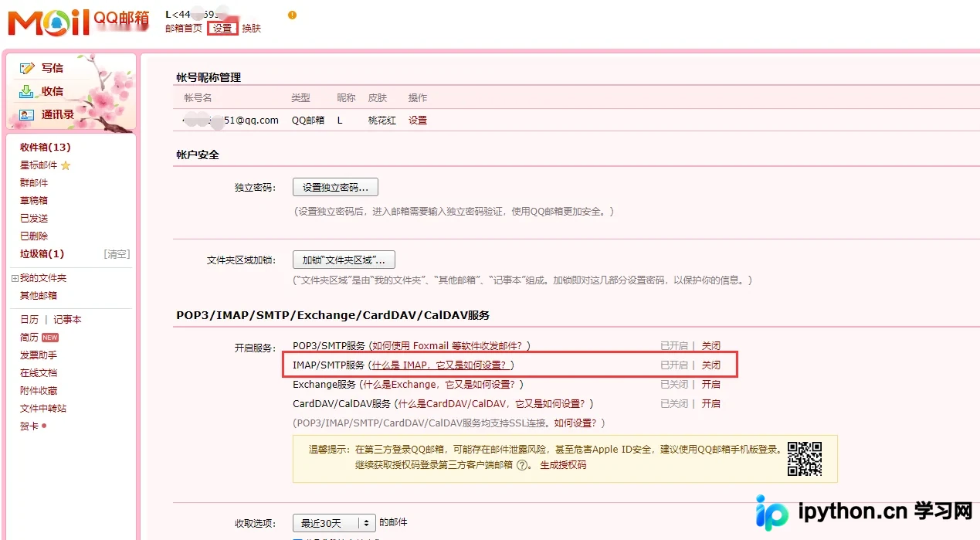Click 关闭 for POP3/SMTP服务
The image size is (980, 540).
point(710,346)
